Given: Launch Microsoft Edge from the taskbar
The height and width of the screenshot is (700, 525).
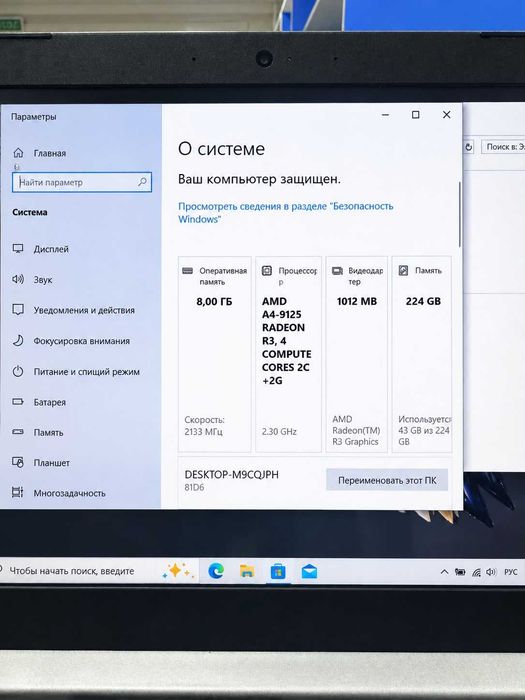Looking at the screenshot, I should pyautogui.click(x=216, y=571).
